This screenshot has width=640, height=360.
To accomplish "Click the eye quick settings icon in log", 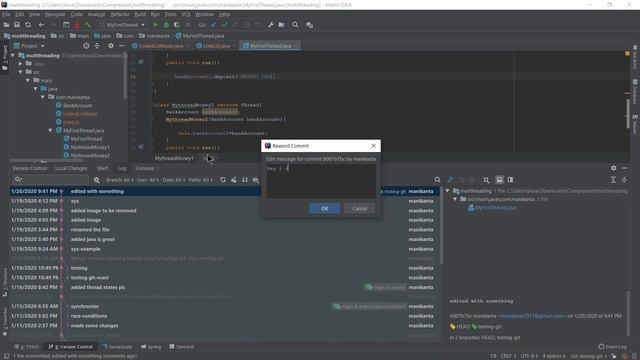I will [x=256, y=180].
